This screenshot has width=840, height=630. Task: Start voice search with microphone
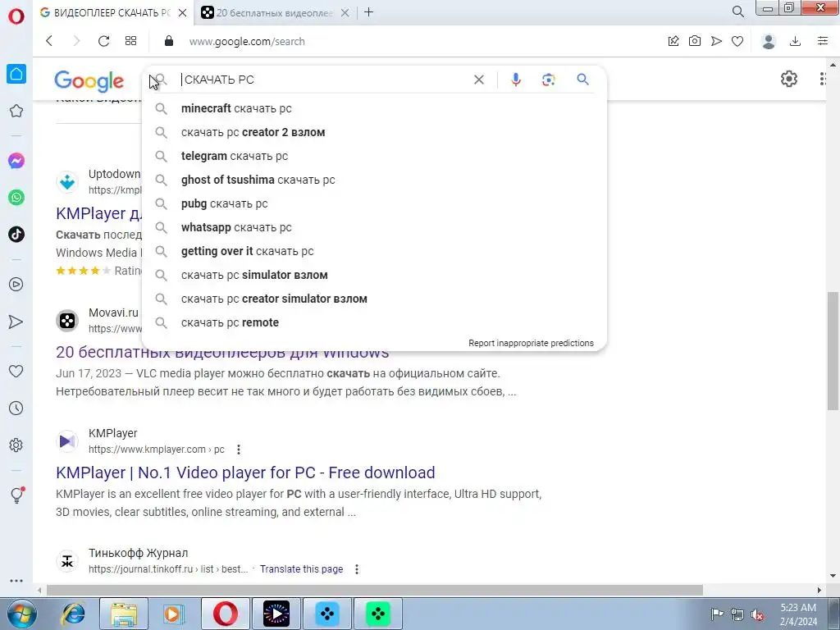515,80
